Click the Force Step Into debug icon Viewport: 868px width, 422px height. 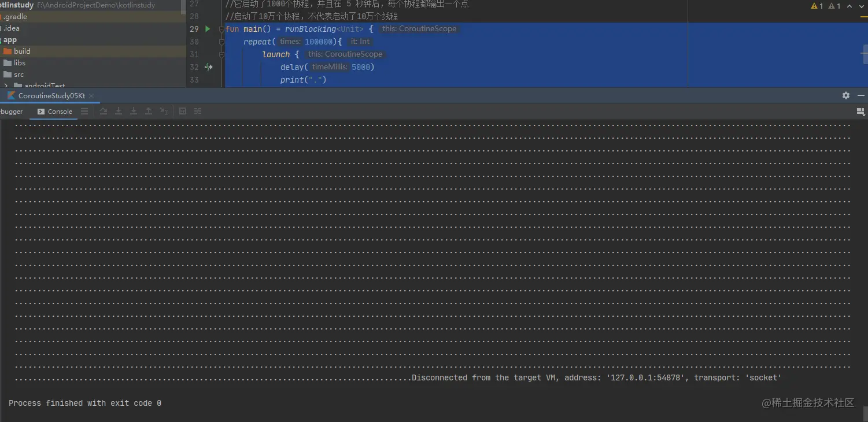click(x=134, y=111)
